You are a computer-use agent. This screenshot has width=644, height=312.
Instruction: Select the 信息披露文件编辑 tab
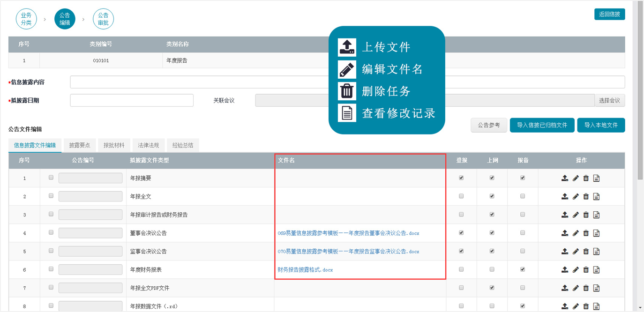(x=35, y=145)
